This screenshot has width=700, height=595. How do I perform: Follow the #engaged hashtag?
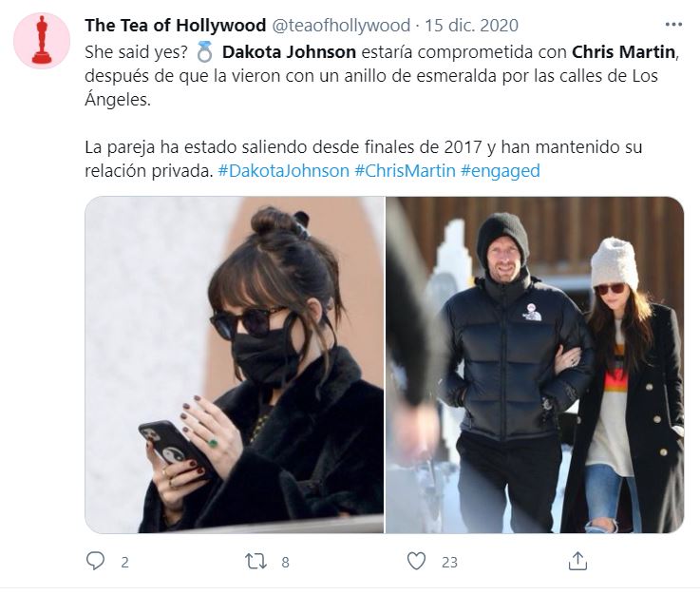click(501, 171)
